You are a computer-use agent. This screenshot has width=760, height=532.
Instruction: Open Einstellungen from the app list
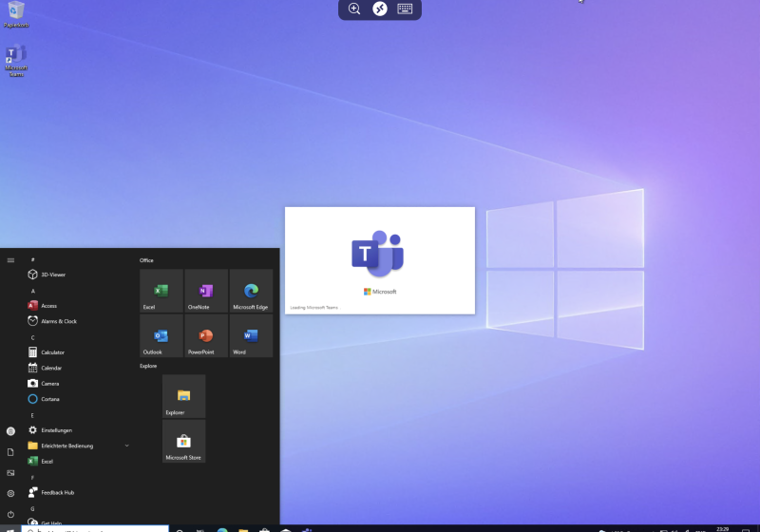pyautogui.click(x=55, y=430)
